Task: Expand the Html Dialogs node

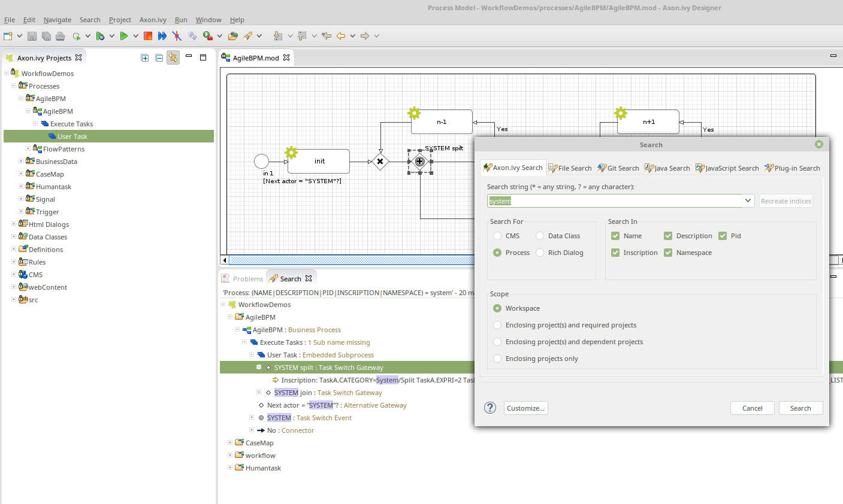Action: coord(14,224)
